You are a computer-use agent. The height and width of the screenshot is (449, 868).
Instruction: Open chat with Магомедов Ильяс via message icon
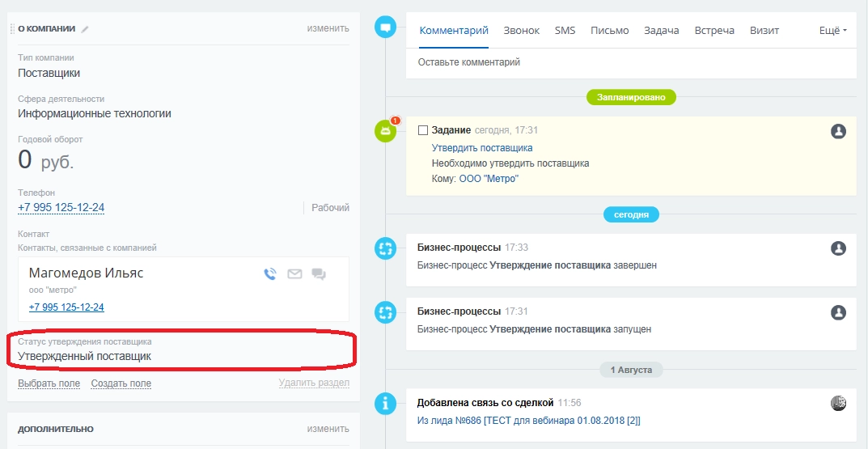click(x=319, y=273)
